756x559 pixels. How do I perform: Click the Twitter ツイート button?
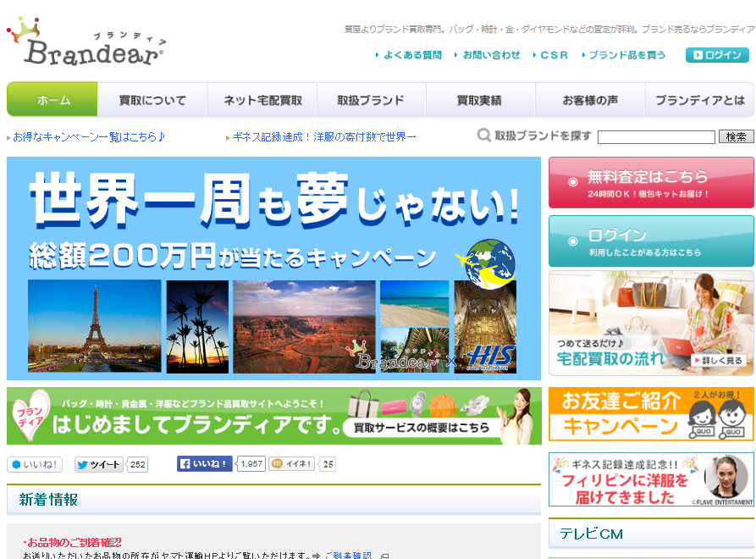[x=99, y=464]
